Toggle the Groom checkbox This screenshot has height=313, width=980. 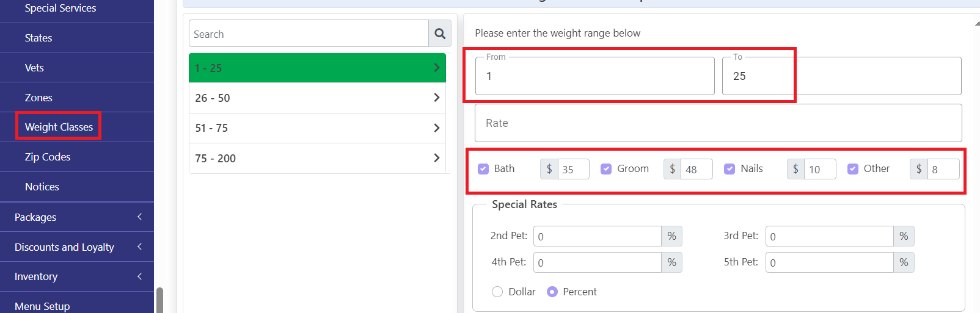(x=606, y=169)
